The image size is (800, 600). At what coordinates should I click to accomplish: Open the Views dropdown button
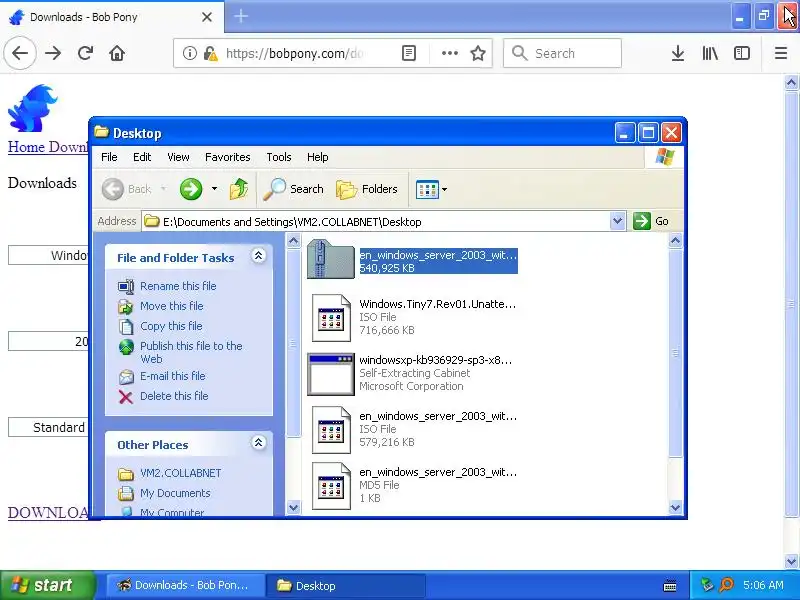(x=431, y=189)
